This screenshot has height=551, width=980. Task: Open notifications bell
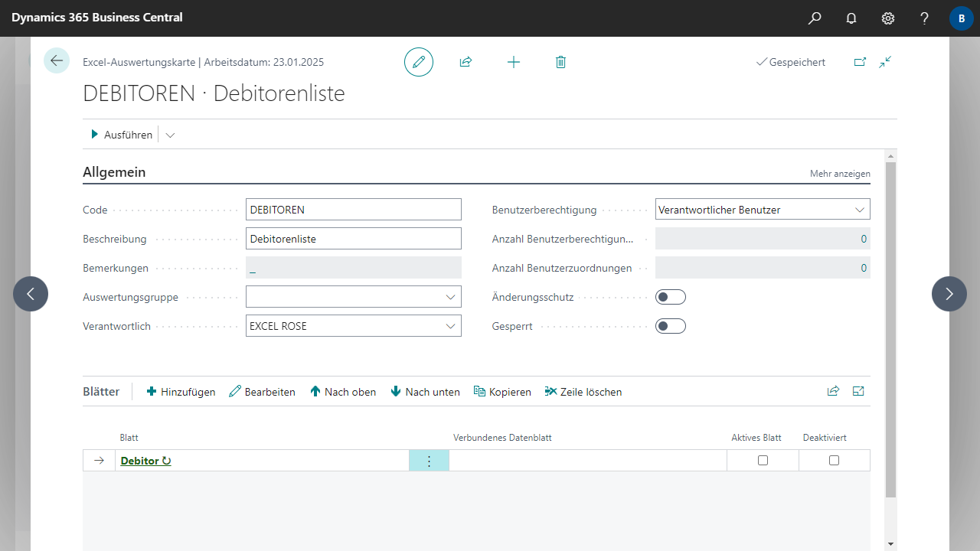click(851, 18)
